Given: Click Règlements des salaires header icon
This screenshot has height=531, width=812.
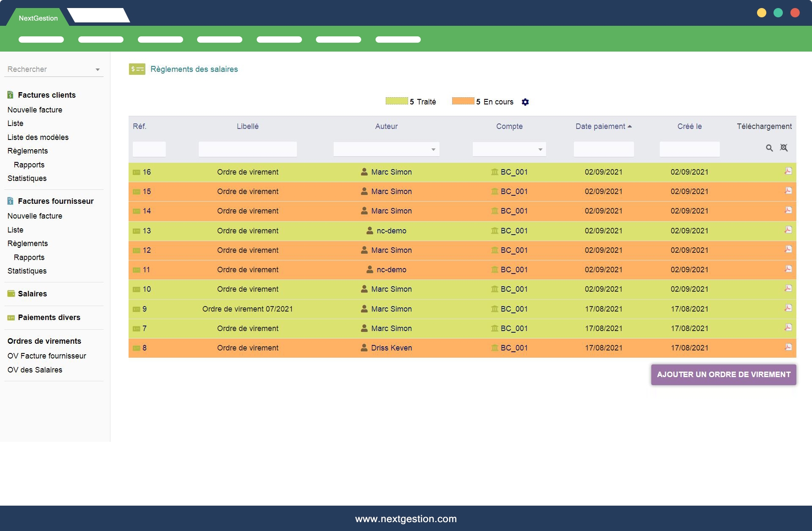Looking at the screenshot, I should tap(137, 69).
